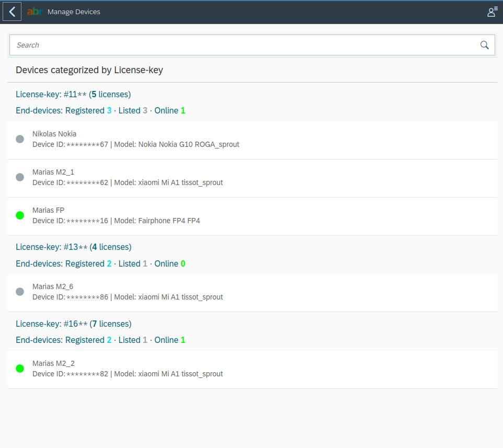Select License-key #16** group header
503x448 pixels.
click(73, 324)
